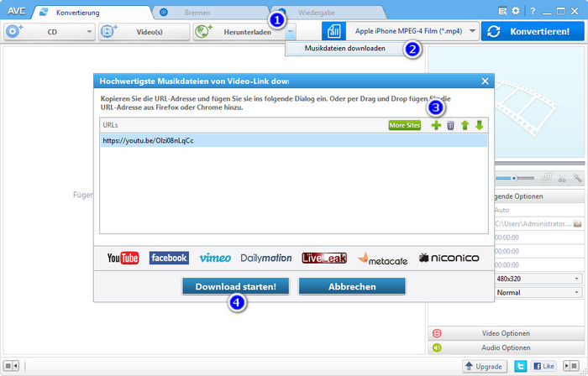Viewport: 588px width, 376px height.
Task: Click the snapshot/copy icon near preview
Action: pyautogui.click(x=546, y=178)
